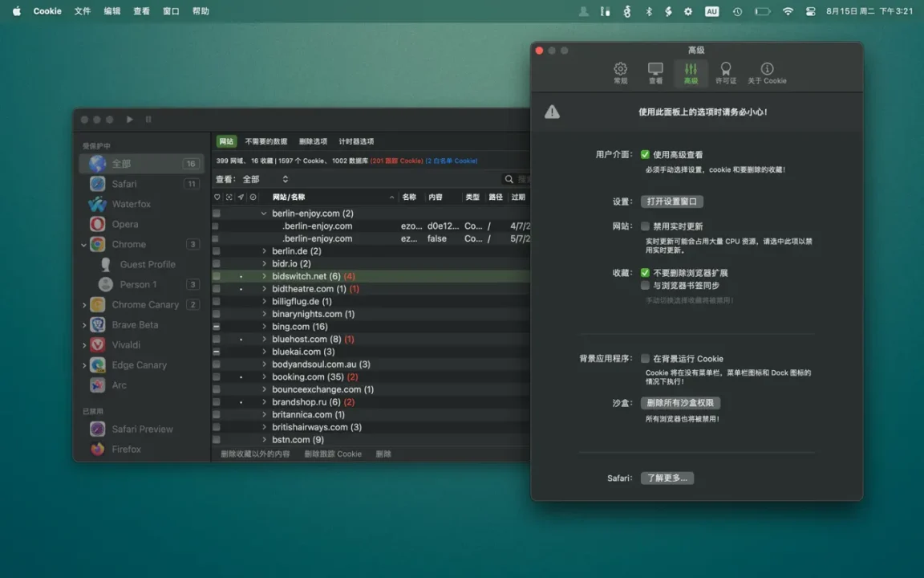The height and width of the screenshot is (578, 924).
Task: Expand Chrome Canary profiles in sidebar
Action: [83, 305]
